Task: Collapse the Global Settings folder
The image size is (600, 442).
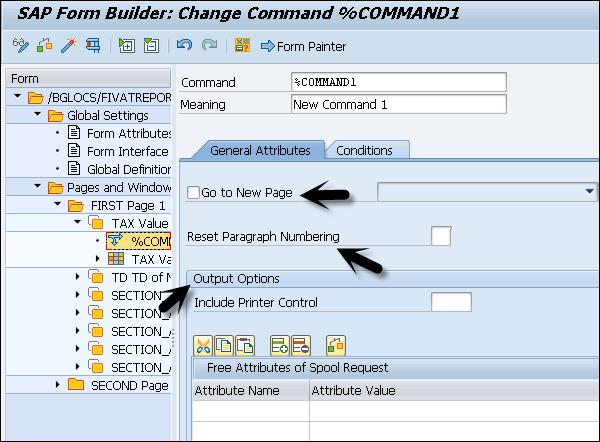Action: point(38,115)
